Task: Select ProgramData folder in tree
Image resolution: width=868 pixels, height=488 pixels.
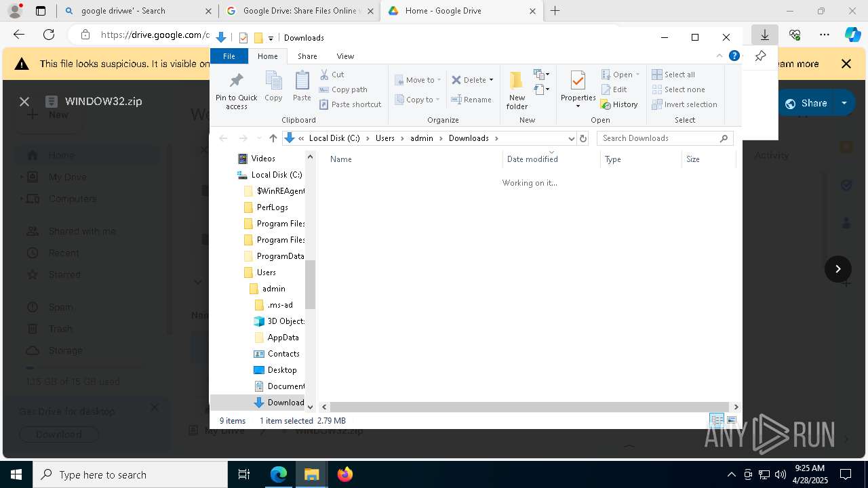Action: [x=274, y=256]
